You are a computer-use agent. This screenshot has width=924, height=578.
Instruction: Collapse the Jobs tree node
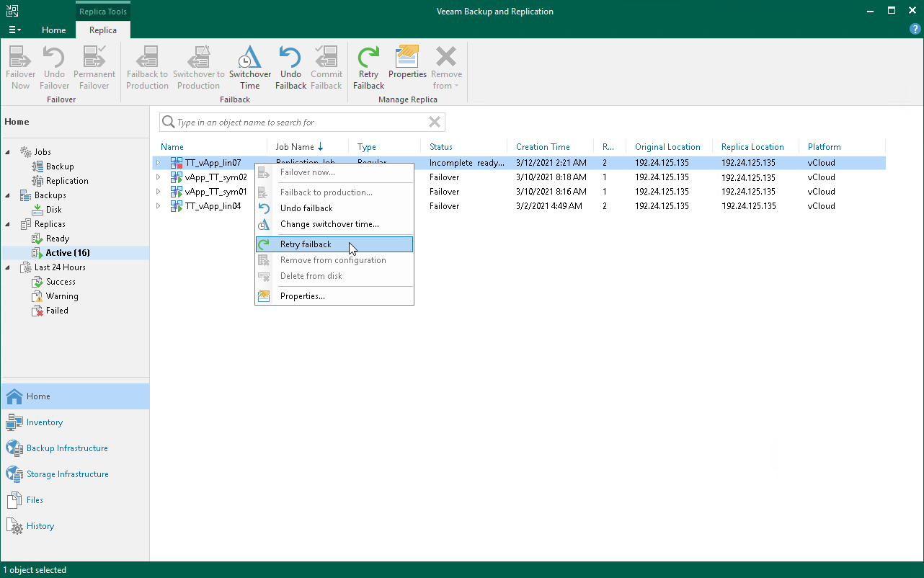(9, 152)
